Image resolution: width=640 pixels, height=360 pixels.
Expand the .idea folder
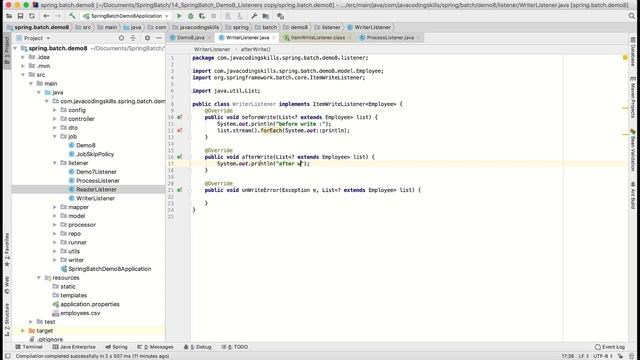[x=23, y=57]
